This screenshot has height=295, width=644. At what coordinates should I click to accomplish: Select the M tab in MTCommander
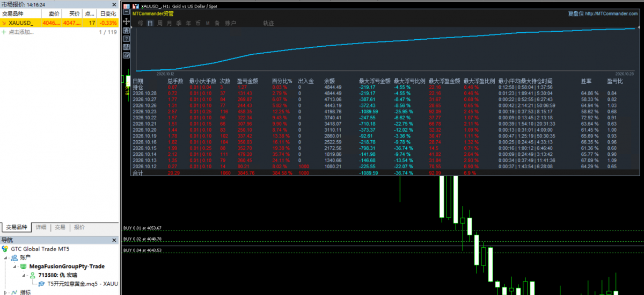208,23
